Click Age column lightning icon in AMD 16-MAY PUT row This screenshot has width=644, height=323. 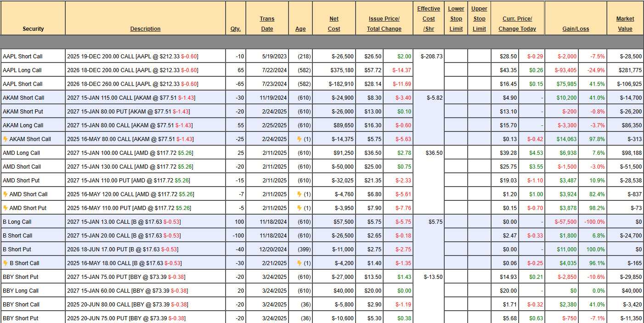299,208
